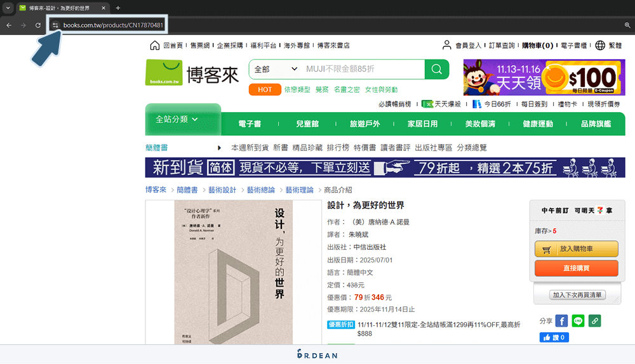The width and height of the screenshot is (635, 364).
Task: Click the translator link 朱曉斌
Action: point(358,235)
